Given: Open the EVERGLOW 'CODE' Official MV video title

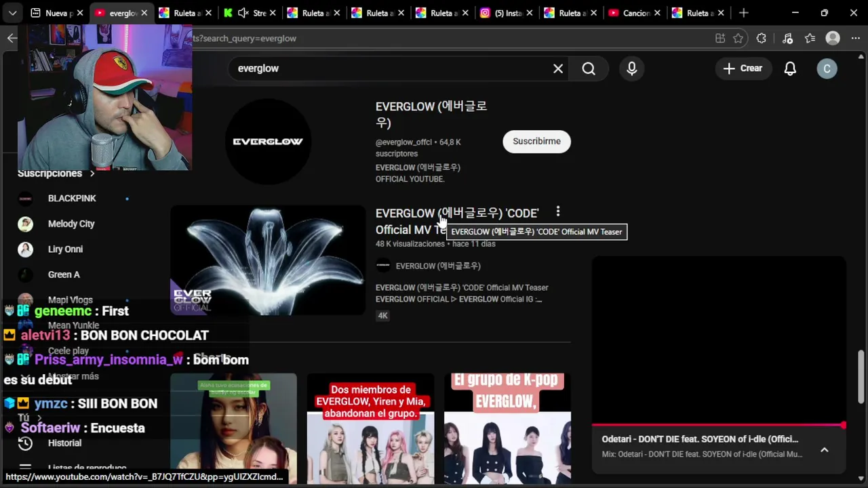Looking at the screenshot, I should coord(457,221).
